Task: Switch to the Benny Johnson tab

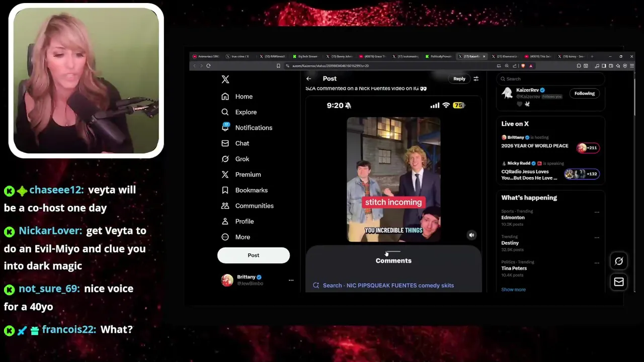Action: click(340, 56)
